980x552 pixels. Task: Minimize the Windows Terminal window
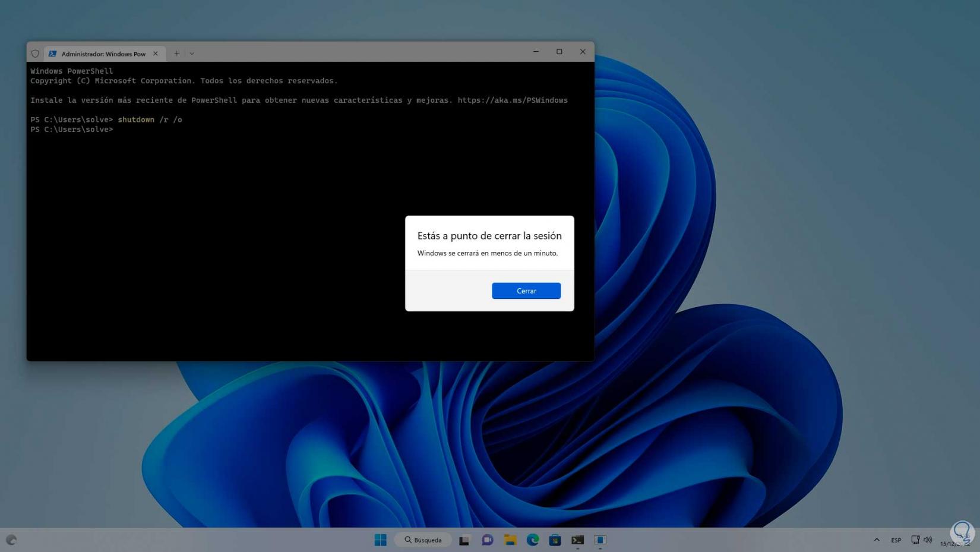point(536,52)
